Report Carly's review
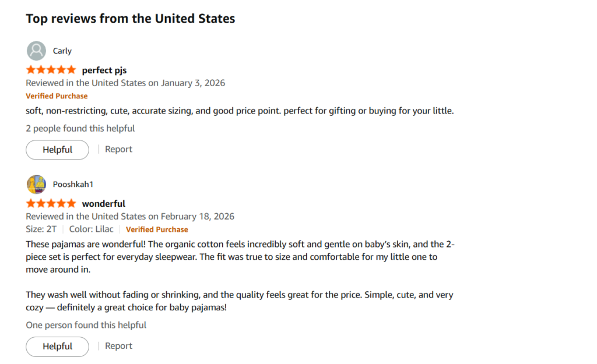 tap(118, 149)
